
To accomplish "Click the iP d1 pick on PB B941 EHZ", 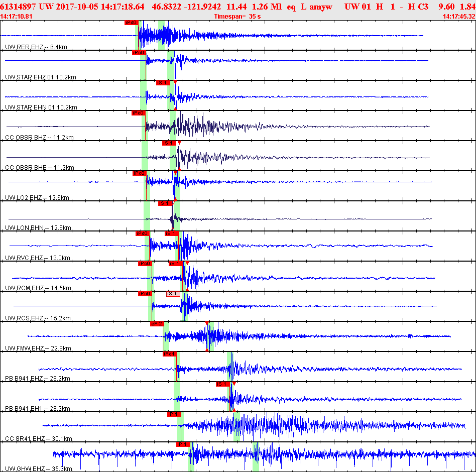I will tap(170, 354).
